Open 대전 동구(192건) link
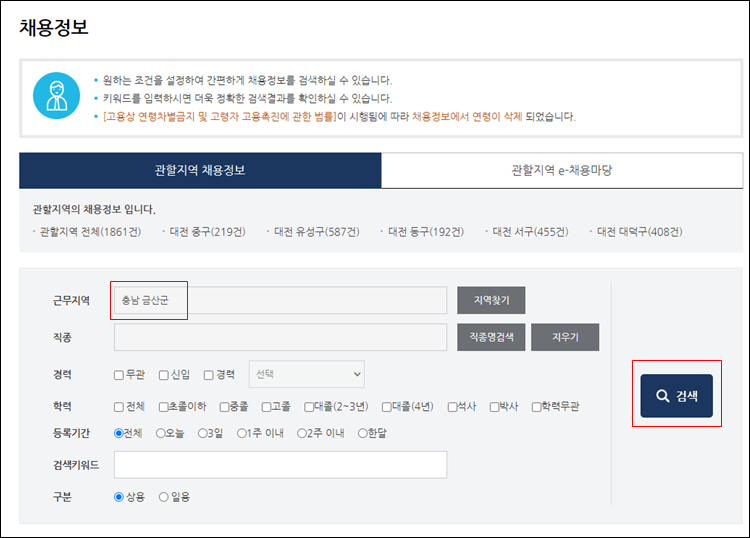This screenshot has height=538, width=750. click(x=426, y=232)
